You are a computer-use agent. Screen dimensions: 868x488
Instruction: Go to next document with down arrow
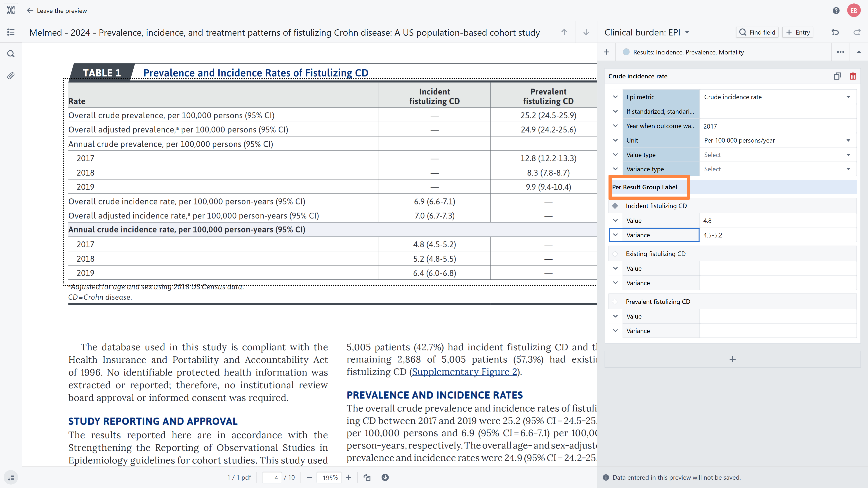[x=586, y=32]
